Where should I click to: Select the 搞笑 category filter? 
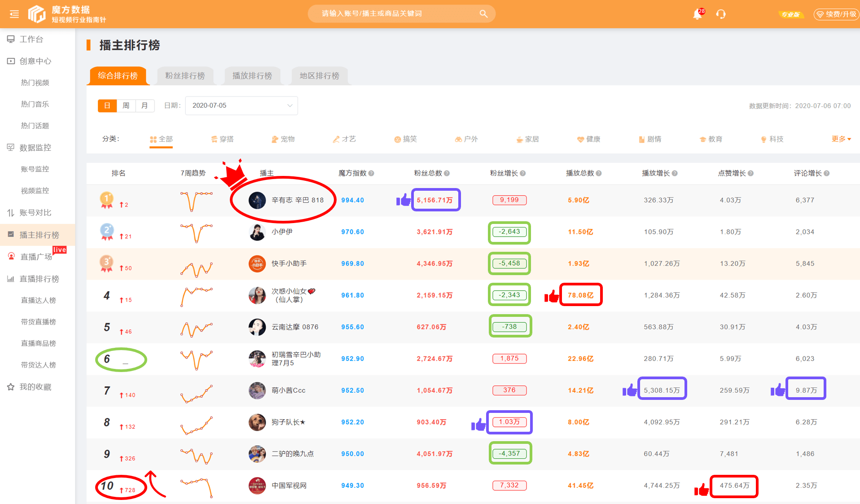(405, 139)
